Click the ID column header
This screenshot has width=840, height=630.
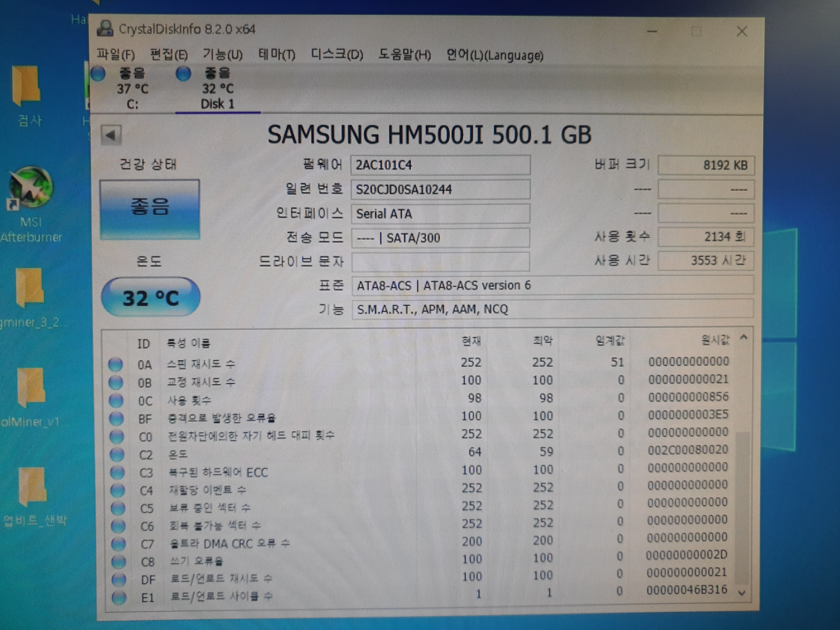[143, 344]
